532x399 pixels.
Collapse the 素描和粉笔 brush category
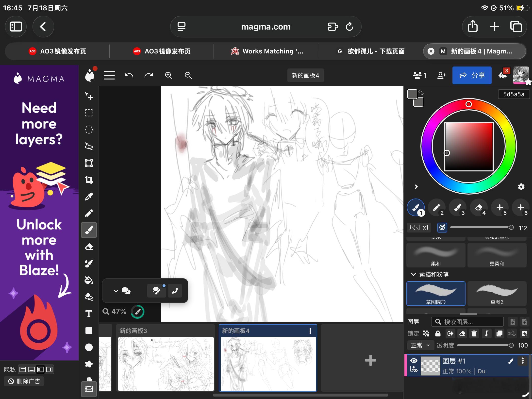414,274
